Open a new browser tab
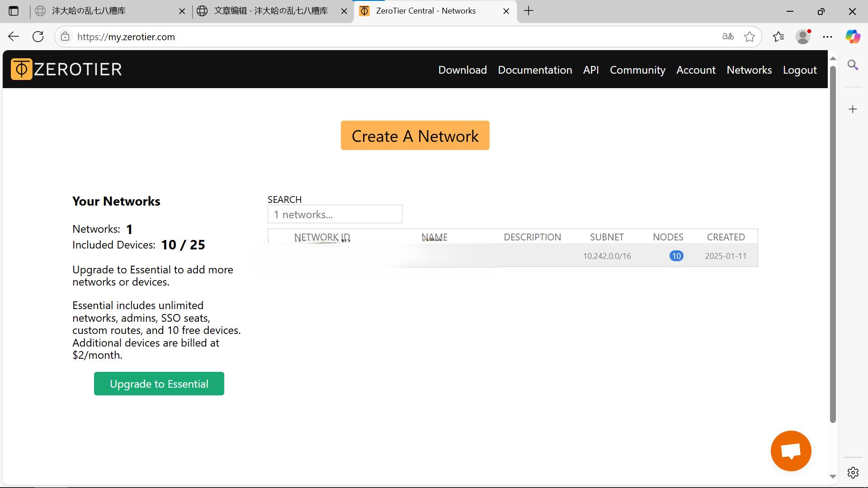 (x=528, y=11)
